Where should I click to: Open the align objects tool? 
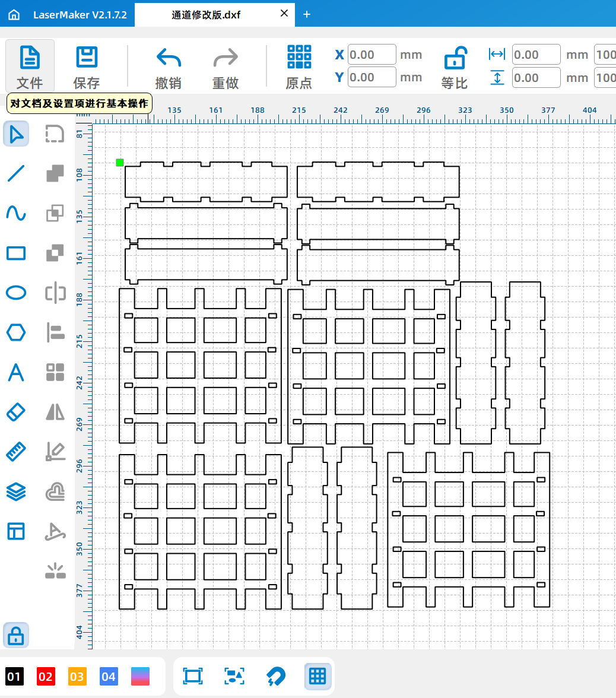pyautogui.click(x=55, y=332)
